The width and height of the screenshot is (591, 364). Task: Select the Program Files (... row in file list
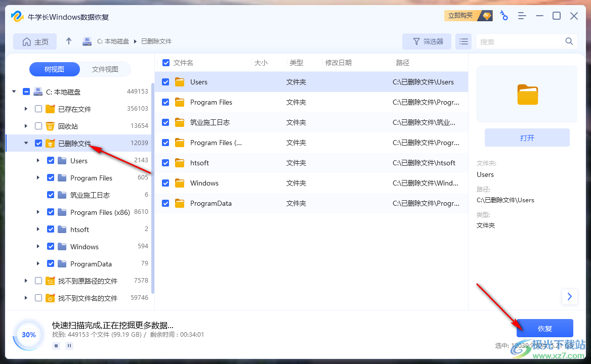click(311, 143)
